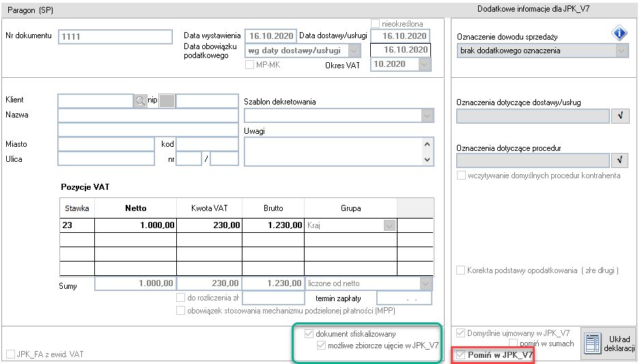Image resolution: width=642 pixels, height=364 pixels.
Task: Open checkmark picker for procedur markings
Action: [x=620, y=160]
